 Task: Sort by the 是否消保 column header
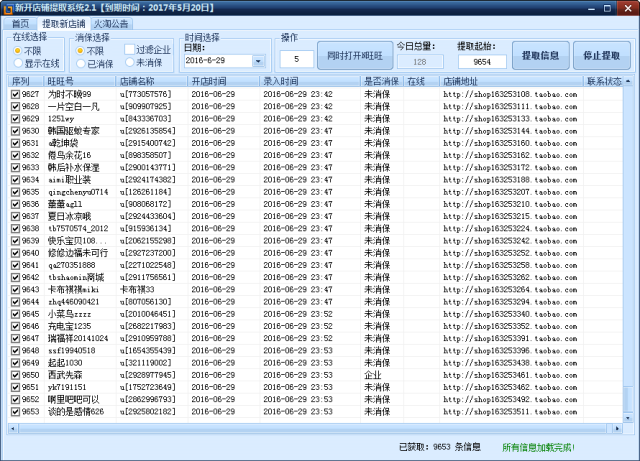coord(382,81)
